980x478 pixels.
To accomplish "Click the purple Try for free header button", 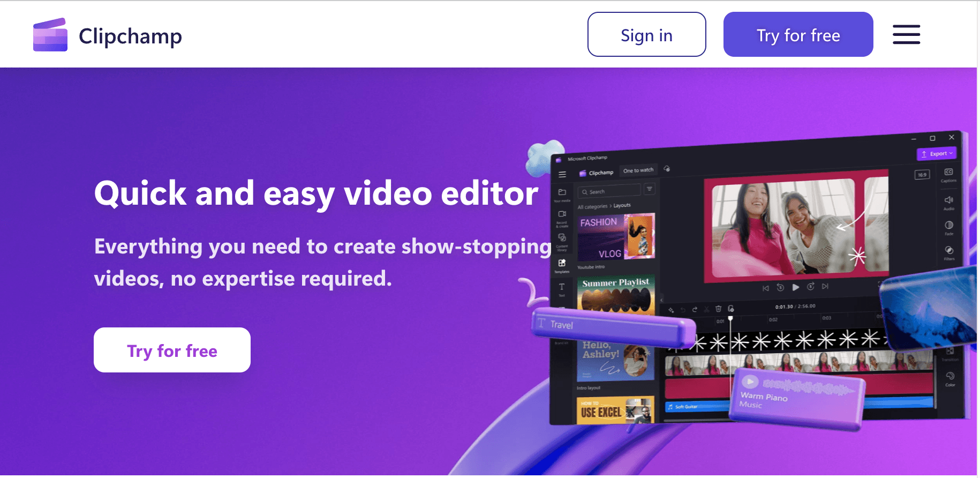I will point(798,35).
